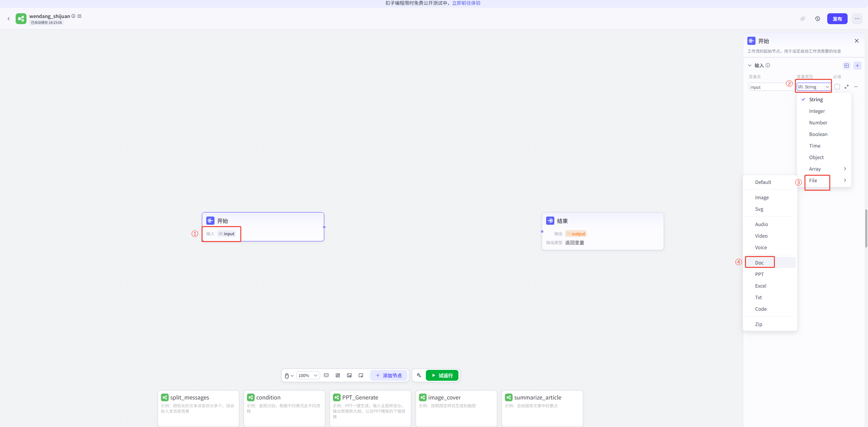The image size is (868, 427).
Task: Click the expand arrows icon in input row
Action: click(x=847, y=87)
